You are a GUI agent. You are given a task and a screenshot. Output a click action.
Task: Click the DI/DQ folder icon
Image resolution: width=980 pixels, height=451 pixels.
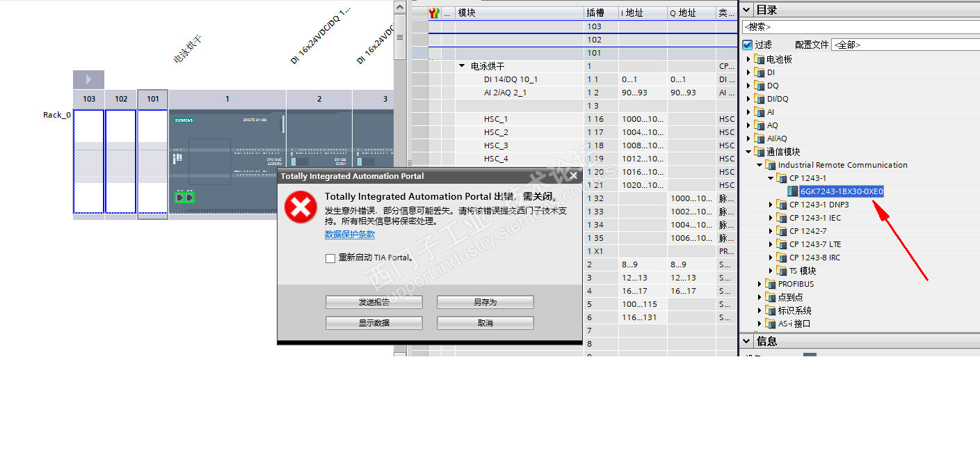pyautogui.click(x=760, y=99)
